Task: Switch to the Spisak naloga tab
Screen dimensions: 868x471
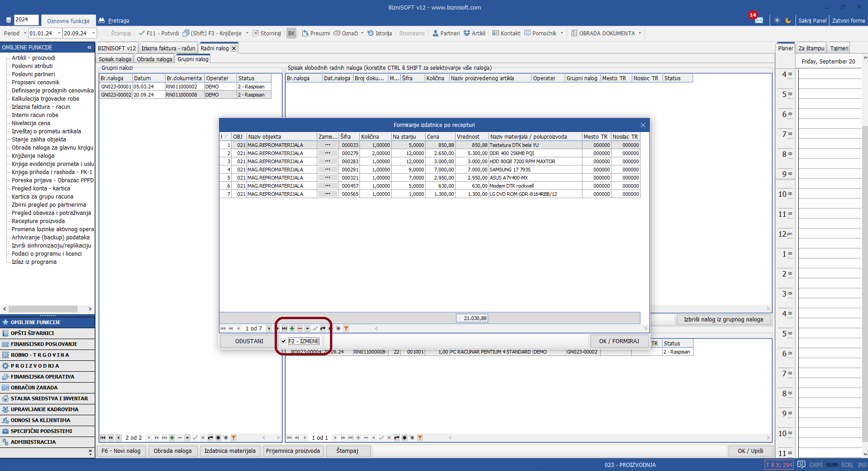Action: point(115,59)
